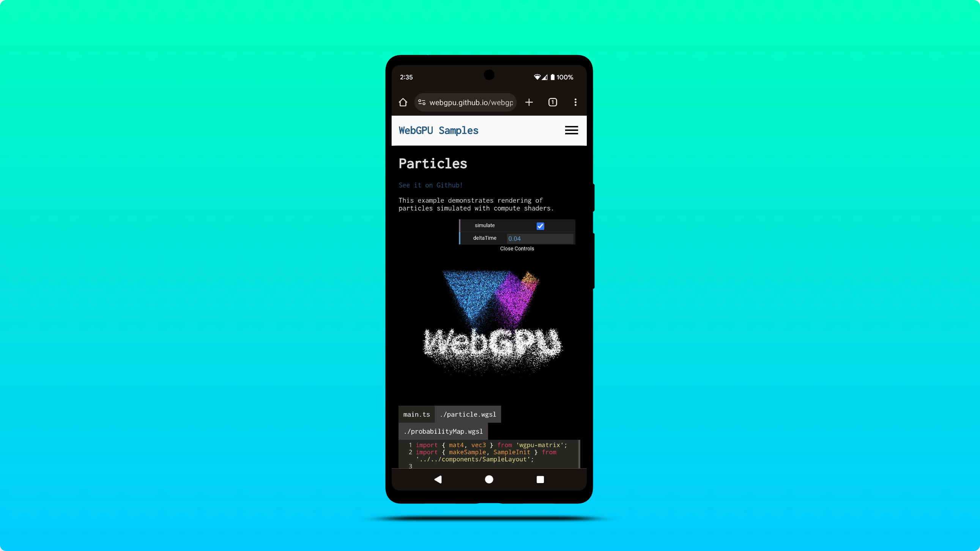Click the back navigation arrow icon
Image resolution: width=980 pixels, height=551 pixels.
pyautogui.click(x=438, y=479)
